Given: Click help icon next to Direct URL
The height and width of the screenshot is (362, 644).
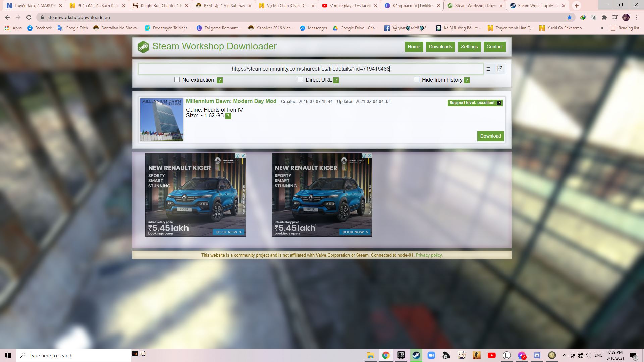Looking at the screenshot, I should (336, 80).
